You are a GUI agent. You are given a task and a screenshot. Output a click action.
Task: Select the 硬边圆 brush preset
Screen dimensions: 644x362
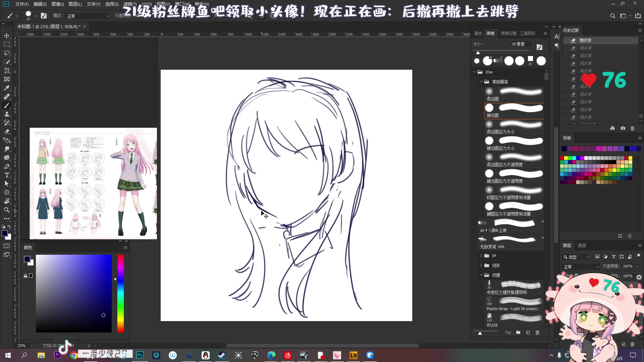pos(513,111)
